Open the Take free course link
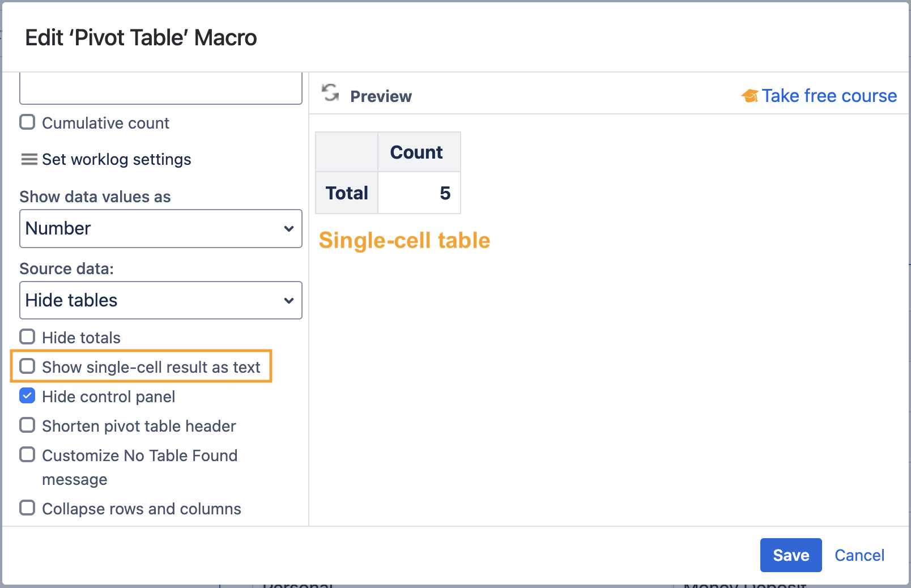This screenshot has height=588, width=911. point(828,96)
